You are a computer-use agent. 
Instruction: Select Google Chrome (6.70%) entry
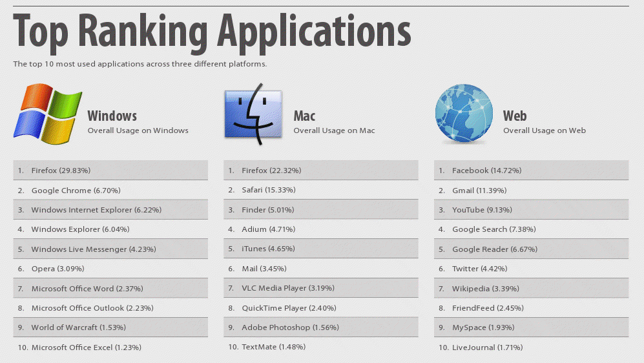point(76,191)
